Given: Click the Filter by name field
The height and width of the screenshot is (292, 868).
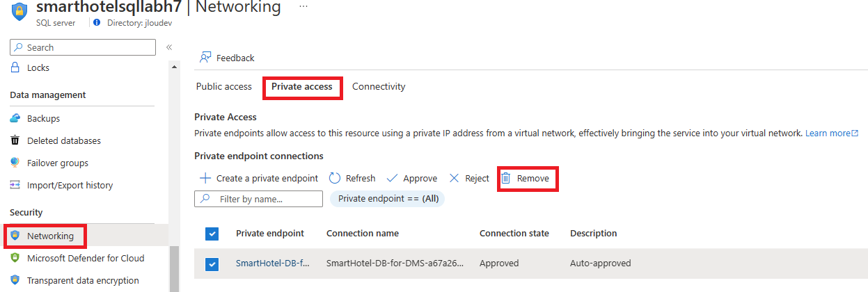Looking at the screenshot, I should coord(258,199).
